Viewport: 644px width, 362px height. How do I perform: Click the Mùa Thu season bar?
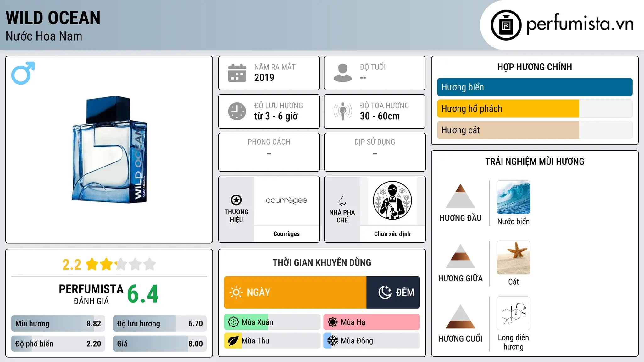point(272,341)
